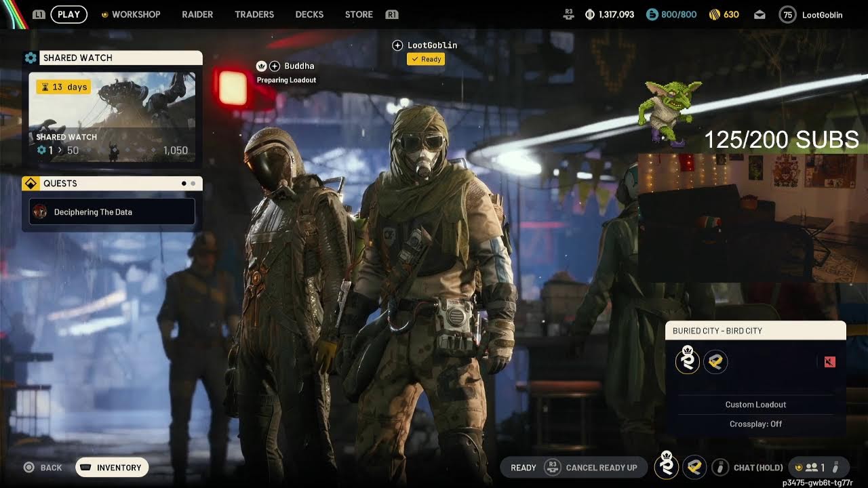This screenshot has width=868, height=488.
Task: Click the streamer webcam overlay
Action: pyautogui.click(x=751, y=217)
